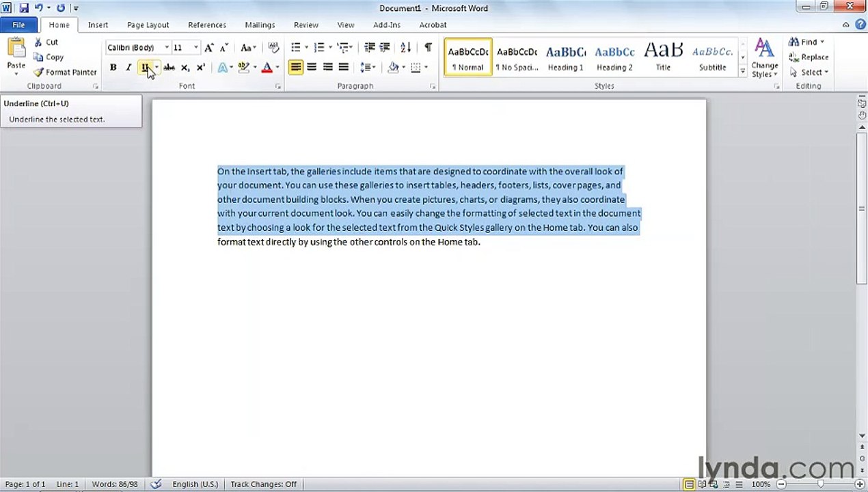The image size is (868, 492).
Task: Toggle Strikethrough formatting
Action: point(169,68)
